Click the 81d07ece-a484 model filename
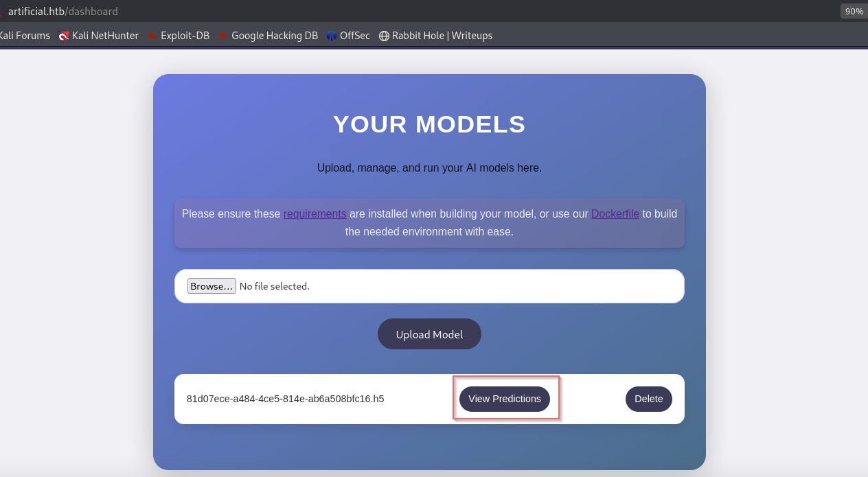868x477 pixels. click(285, 399)
